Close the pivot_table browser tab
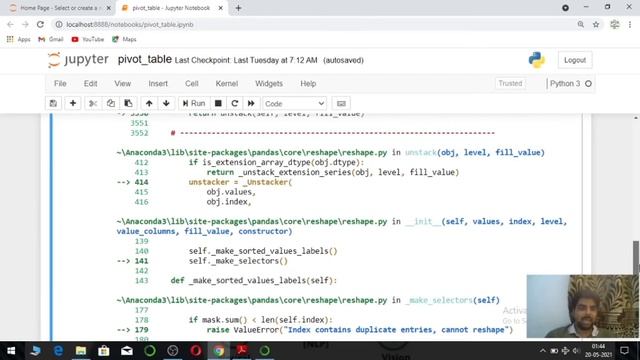Viewport: 640px width, 360px height. pos(220,8)
